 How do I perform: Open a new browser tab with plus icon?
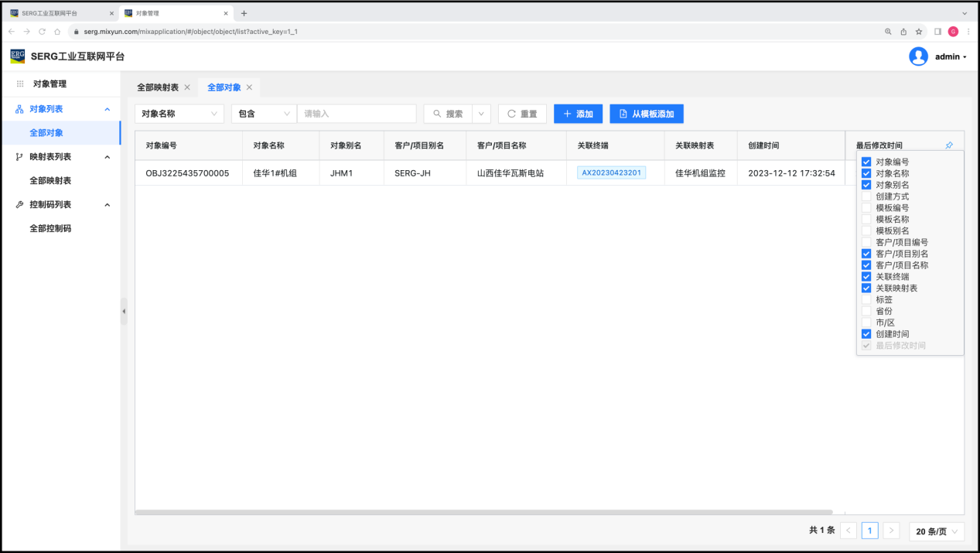(x=244, y=13)
